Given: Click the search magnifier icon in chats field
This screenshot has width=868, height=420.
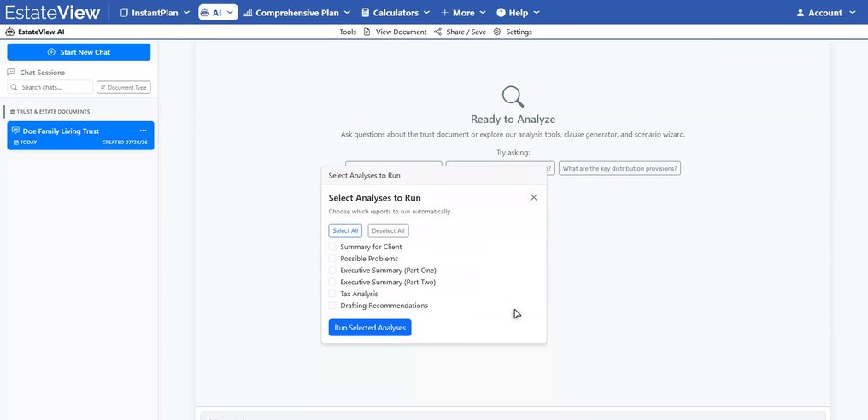Looking at the screenshot, I should (15, 87).
